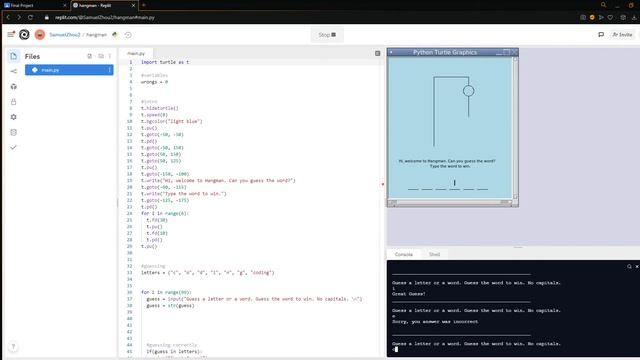Click the Python Turtle Graphics title bar
Viewport: 640px width, 360px height.
pyautogui.click(x=445, y=52)
